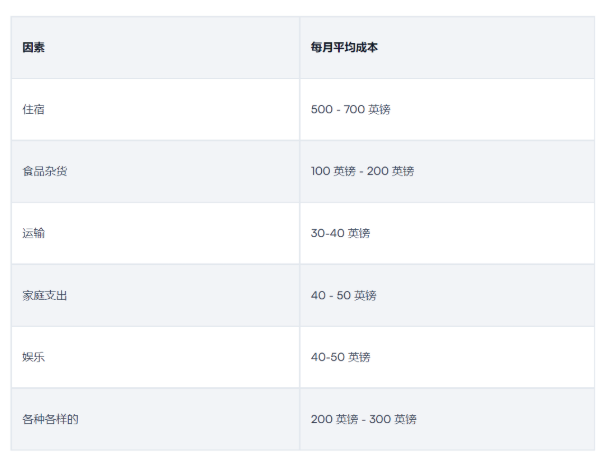Click the word 英镑 in the 运输 row
This screenshot has height=457, width=605.
(x=359, y=233)
